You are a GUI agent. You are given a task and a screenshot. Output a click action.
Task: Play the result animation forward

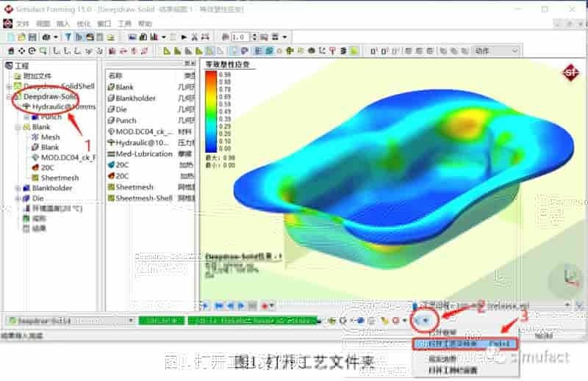point(241,306)
